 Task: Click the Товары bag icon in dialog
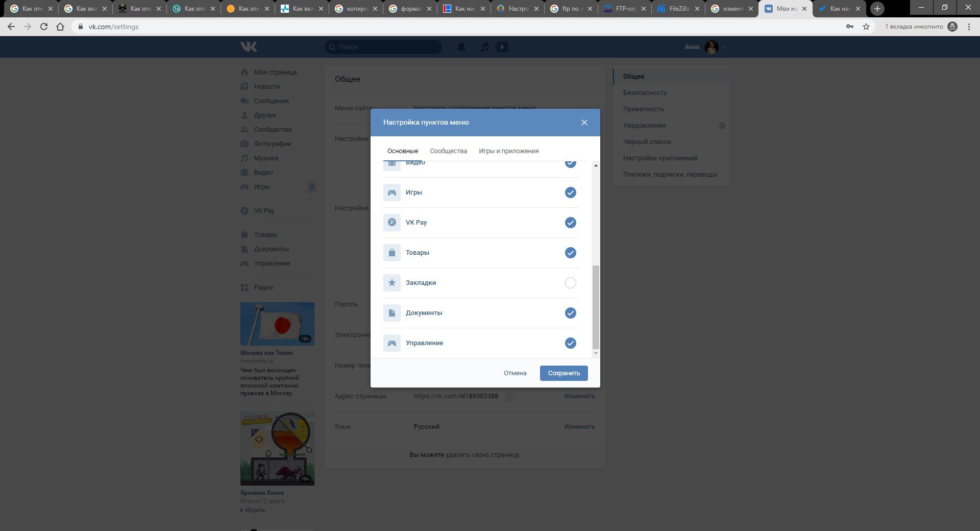pos(392,253)
